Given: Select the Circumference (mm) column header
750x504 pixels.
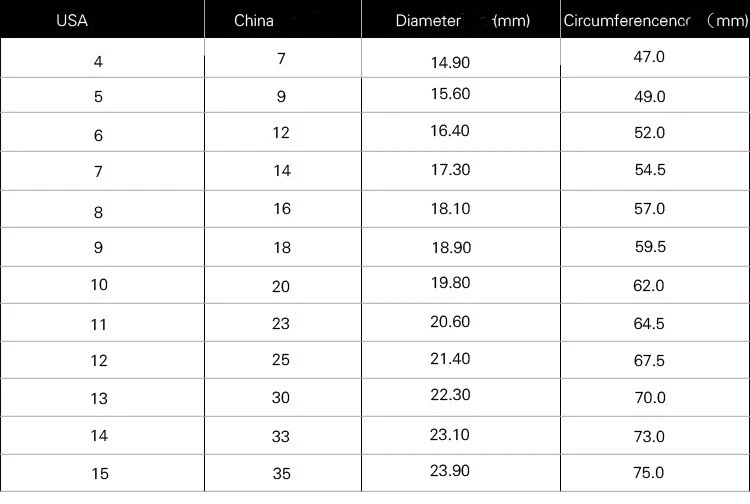Looking at the screenshot, I should (x=655, y=20).
